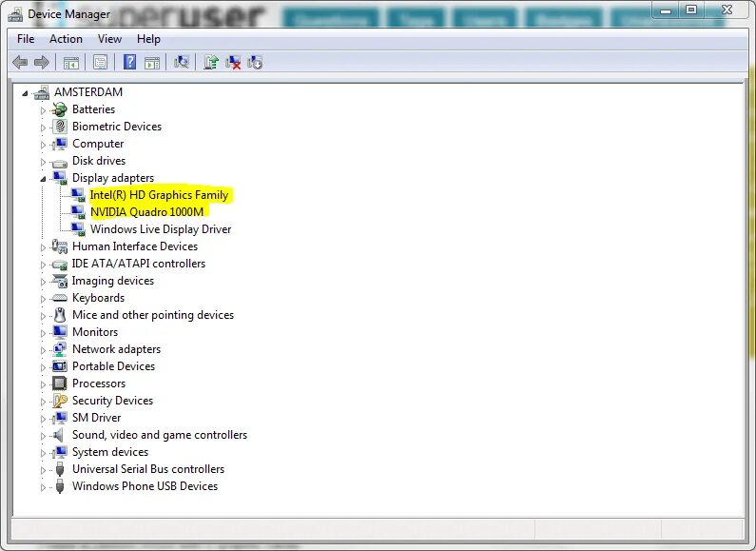756x551 pixels.
Task: Select the Portable Devices label
Action: (x=114, y=366)
